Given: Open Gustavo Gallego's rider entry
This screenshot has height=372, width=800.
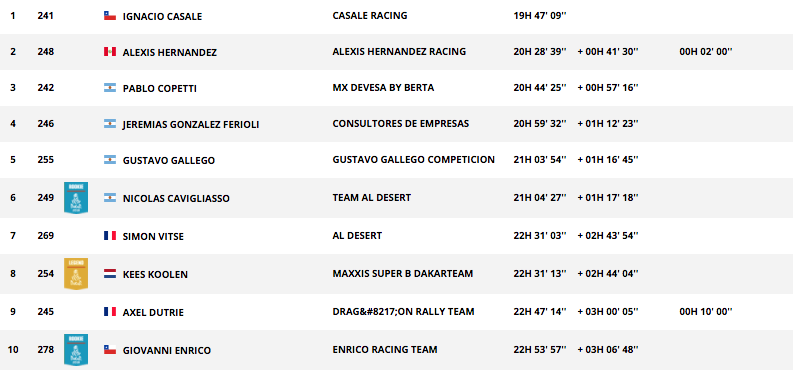Looking at the screenshot, I should (x=169, y=160).
